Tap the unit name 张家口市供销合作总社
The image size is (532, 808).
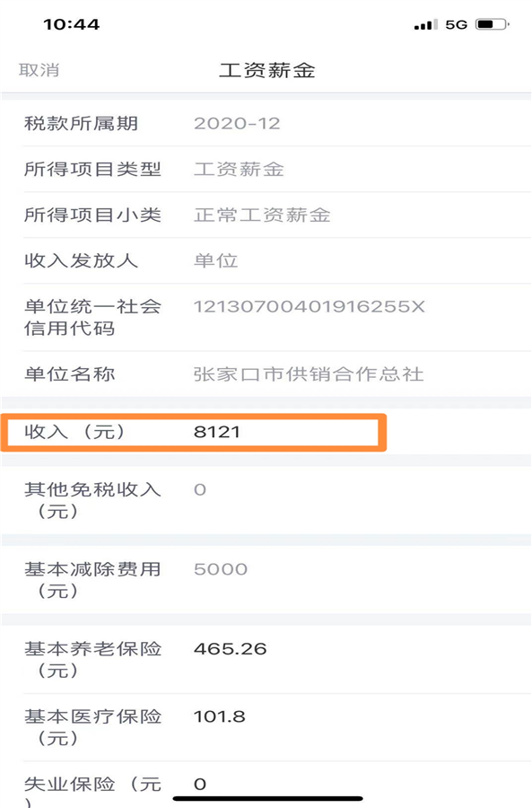tap(309, 374)
